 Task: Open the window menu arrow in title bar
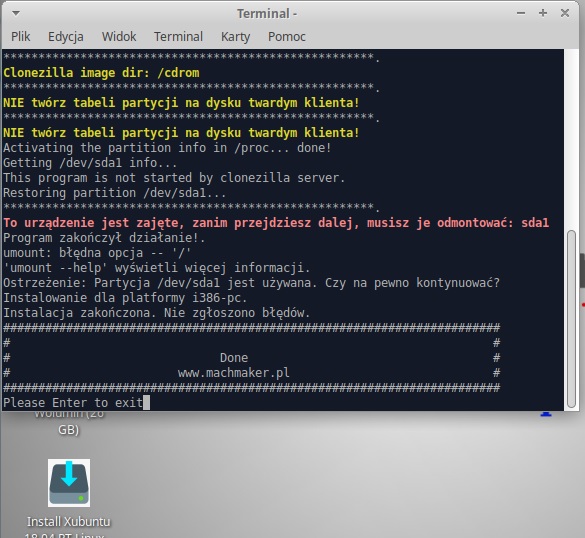point(16,13)
